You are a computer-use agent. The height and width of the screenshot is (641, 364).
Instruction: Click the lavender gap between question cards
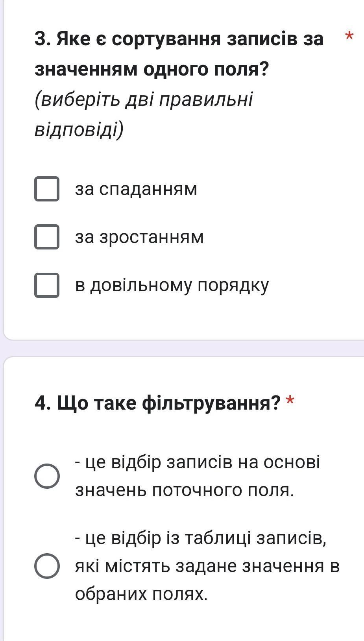pyautogui.click(x=182, y=348)
